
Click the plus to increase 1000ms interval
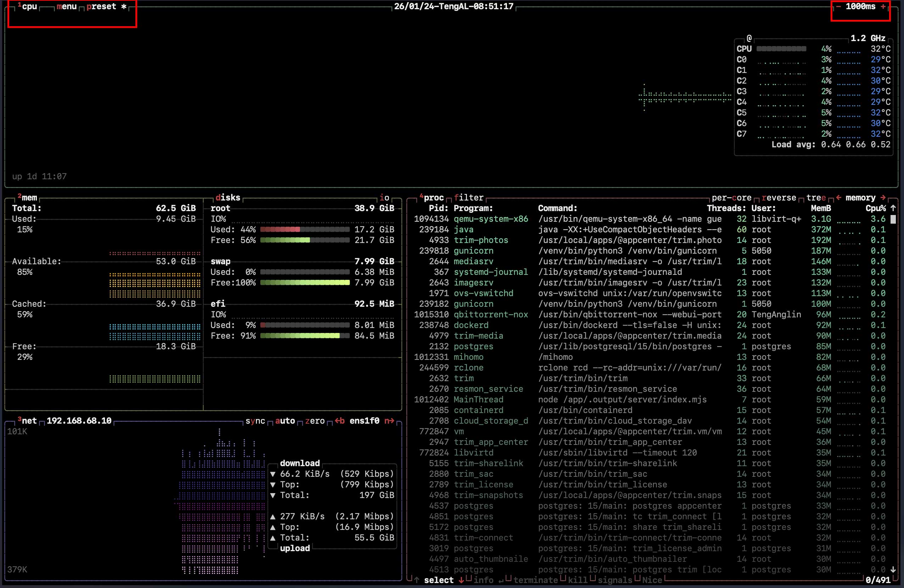pyautogui.click(x=883, y=6)
